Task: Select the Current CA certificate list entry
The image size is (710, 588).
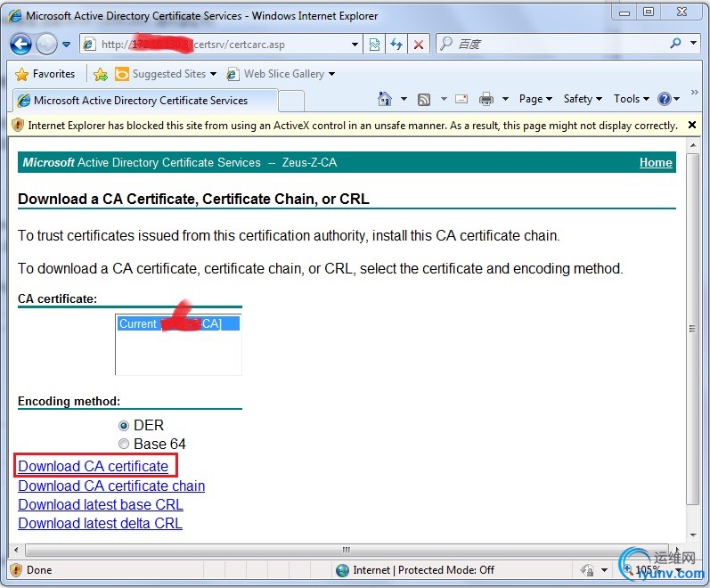Action: point(178,324)
